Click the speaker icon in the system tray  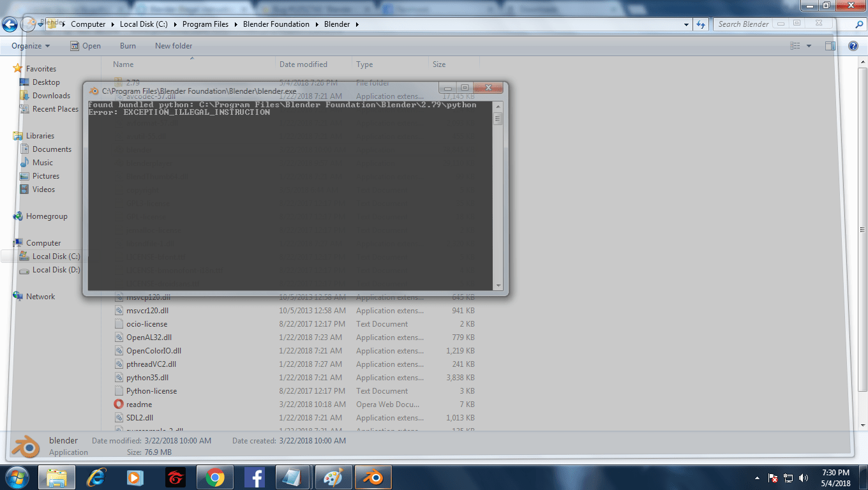[x=803, y=477]
